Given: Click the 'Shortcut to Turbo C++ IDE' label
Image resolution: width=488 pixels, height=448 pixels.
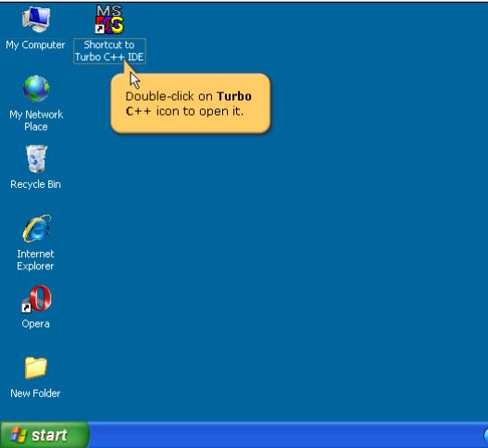Looking at the screenshot, I should [x=109, y=51].
